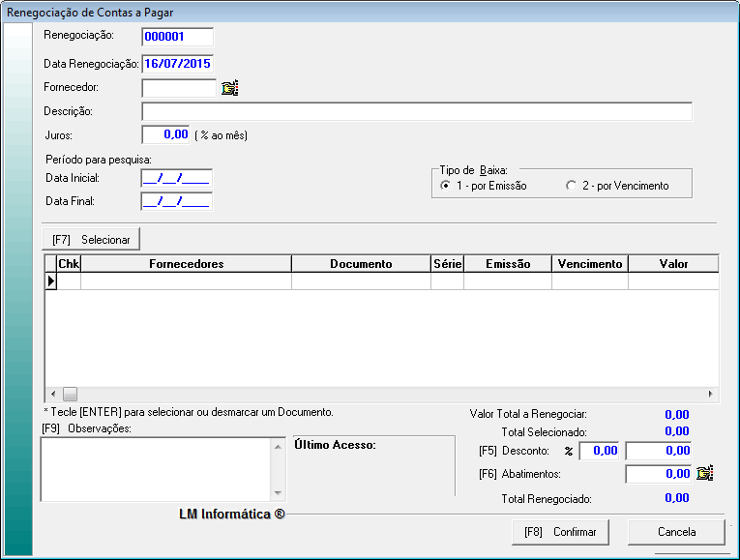The image size is (740, 560).
Task: Open supplier lookup icon beside Fornecedor field
Action: pyautogui.click(x=229, y=88)
